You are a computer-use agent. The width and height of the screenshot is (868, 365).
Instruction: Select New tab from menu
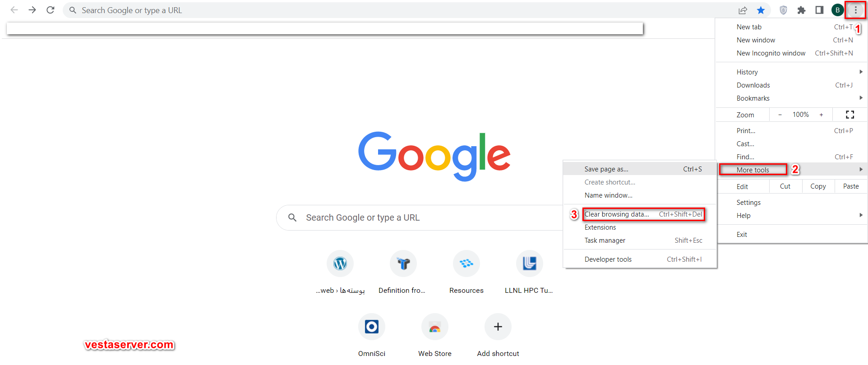click(792, 27)
